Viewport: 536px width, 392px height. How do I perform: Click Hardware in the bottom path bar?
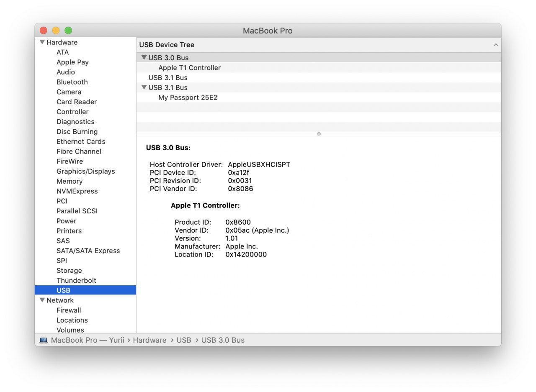[149, 341]
